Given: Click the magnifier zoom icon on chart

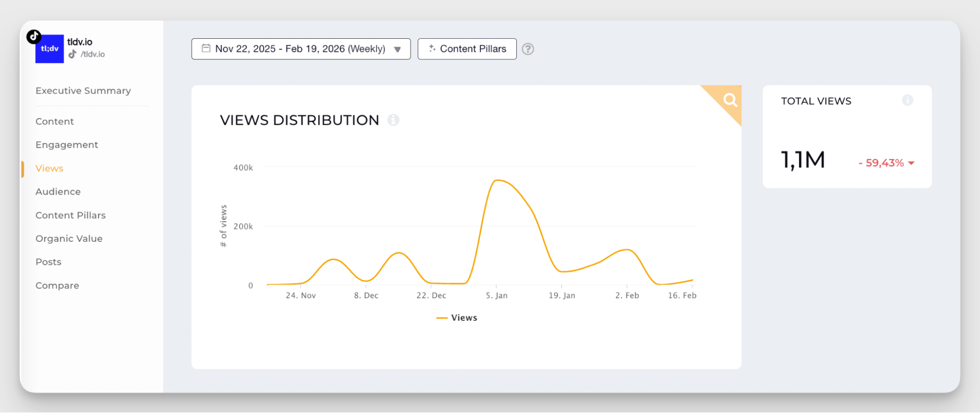Looking at the screenshot, I should [x=730, y=100].
